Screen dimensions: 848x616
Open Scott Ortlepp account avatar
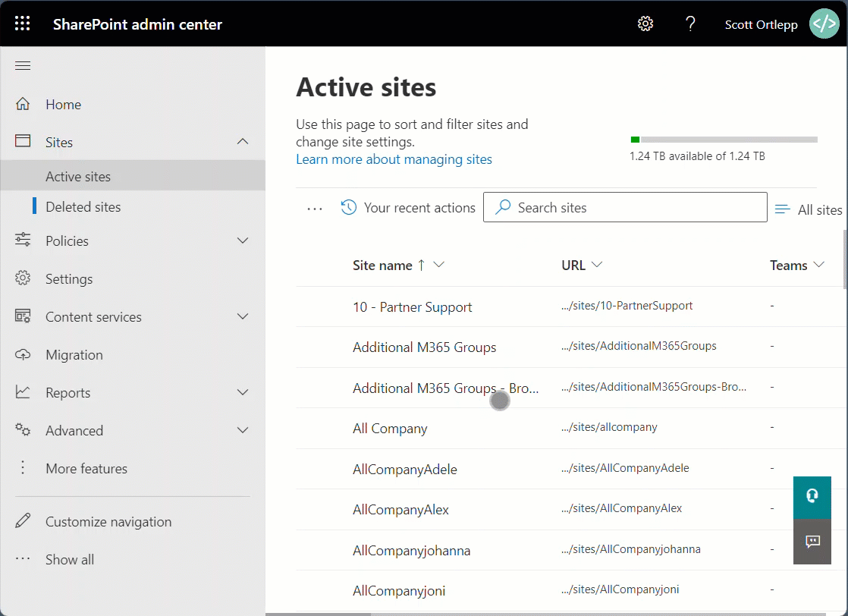(x=824, y=24)
